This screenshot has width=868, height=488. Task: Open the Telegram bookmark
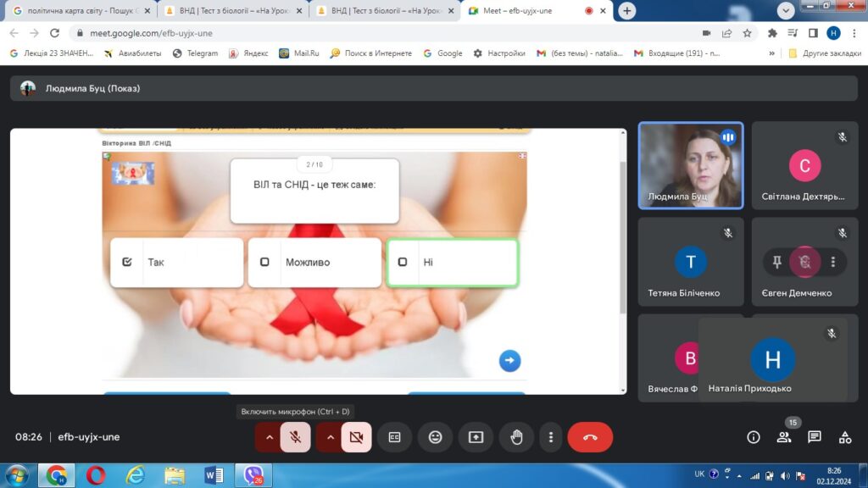(195, 53)
